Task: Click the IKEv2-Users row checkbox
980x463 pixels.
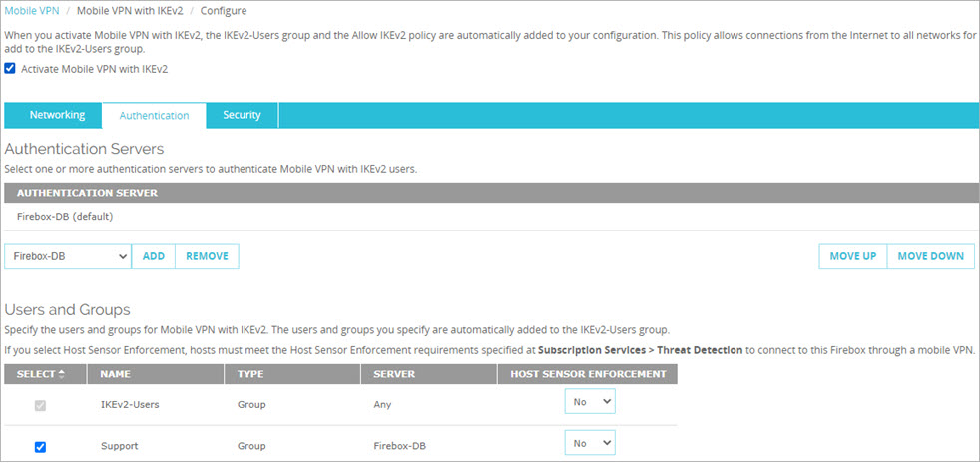Action: pos(40,405)
